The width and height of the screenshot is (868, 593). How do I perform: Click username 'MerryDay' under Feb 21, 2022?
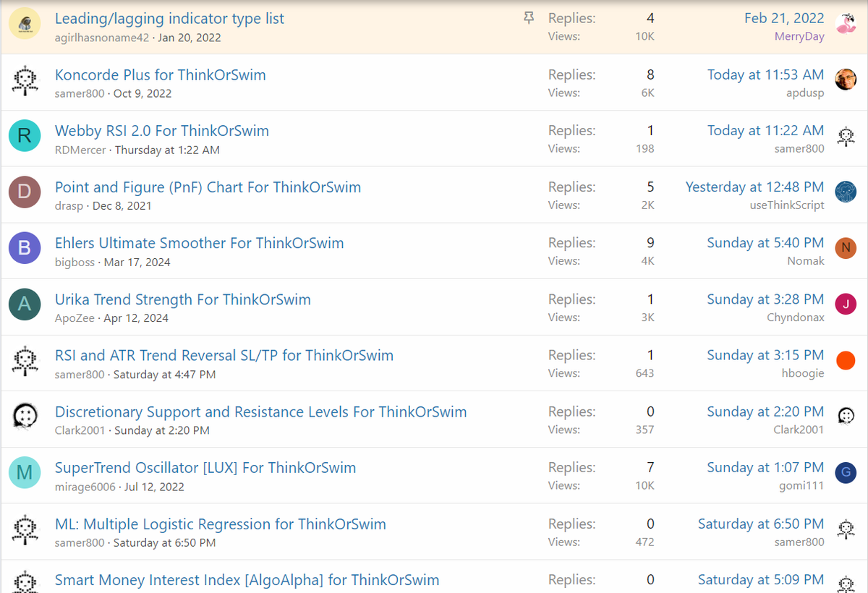point(799,37)
